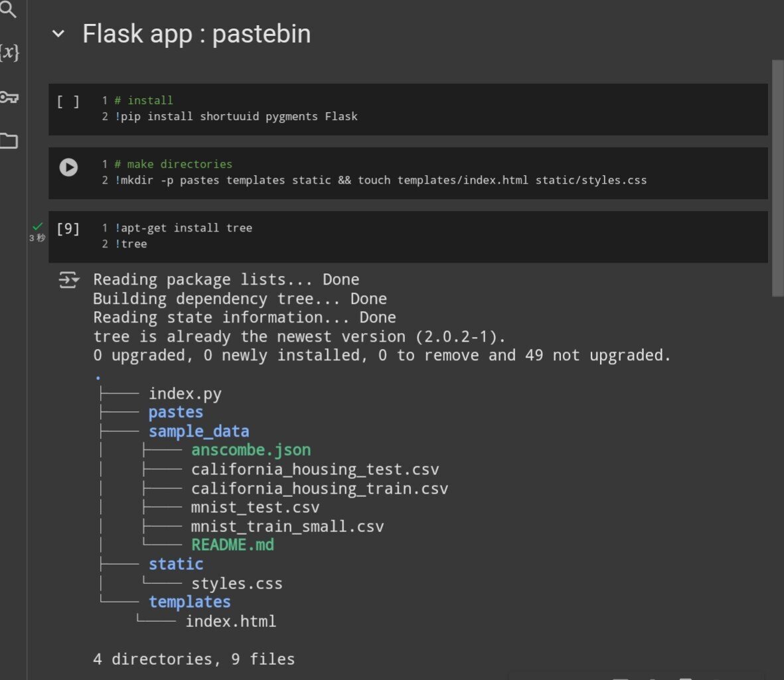Click mnist_test.csv entry
Image resolution: width=784 pixels, height=680 pixels.
point(255,507)
